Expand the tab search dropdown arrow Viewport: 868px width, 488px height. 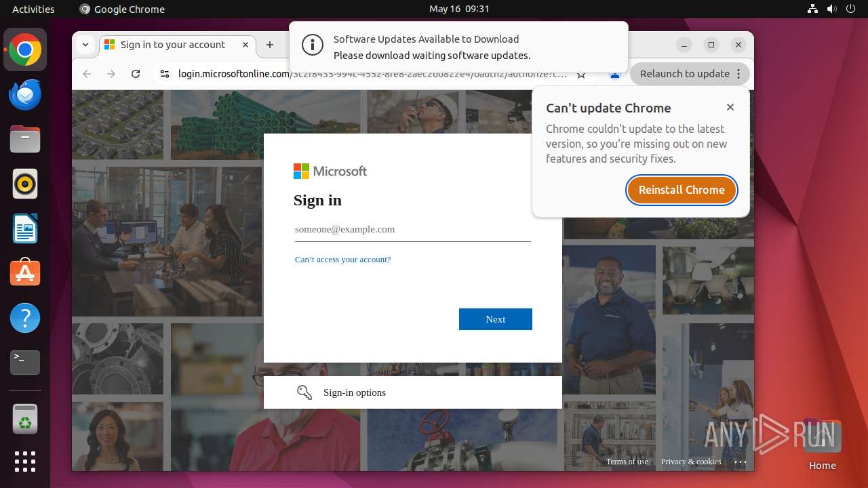click(x=85, y=45)
